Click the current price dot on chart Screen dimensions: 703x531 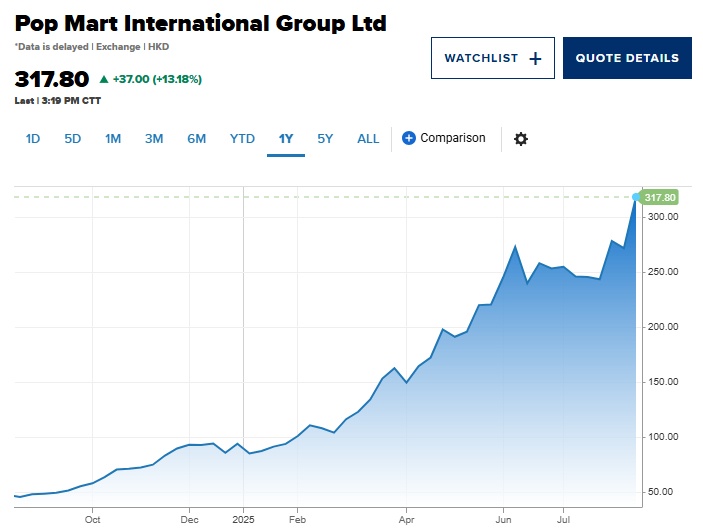(635, 197)
